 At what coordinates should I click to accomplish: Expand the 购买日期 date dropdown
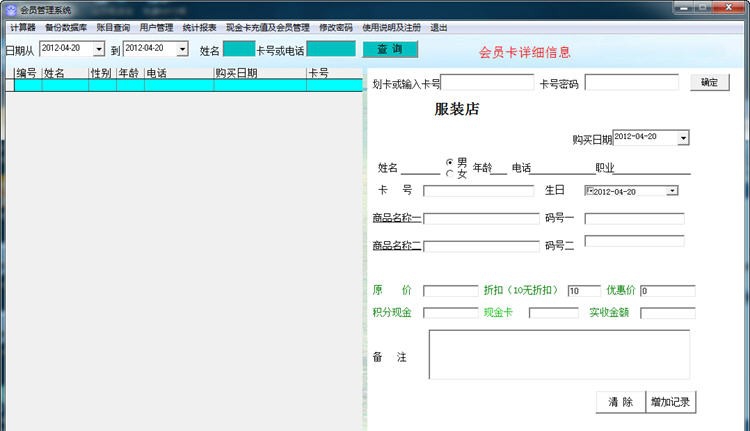click(683, 138)
